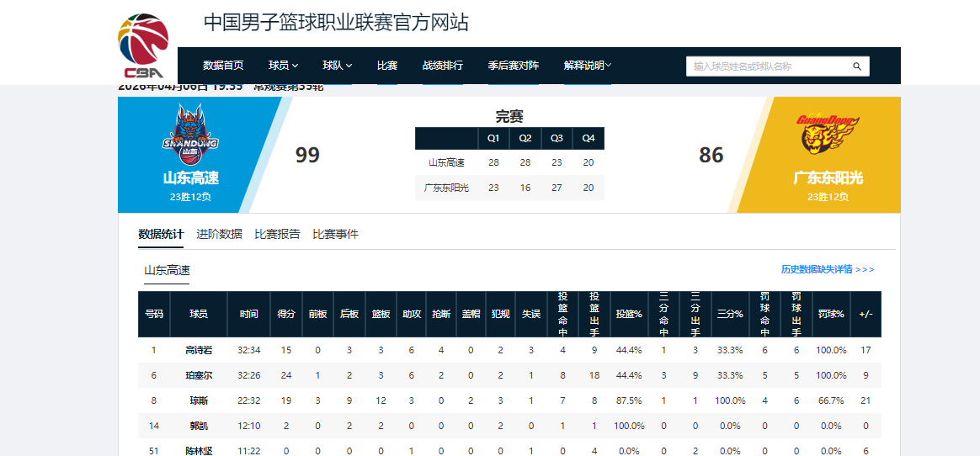Open 季后赛对阵 page
Image resolution: width=980 pixels, height=456 pixels.
(514, 66)
